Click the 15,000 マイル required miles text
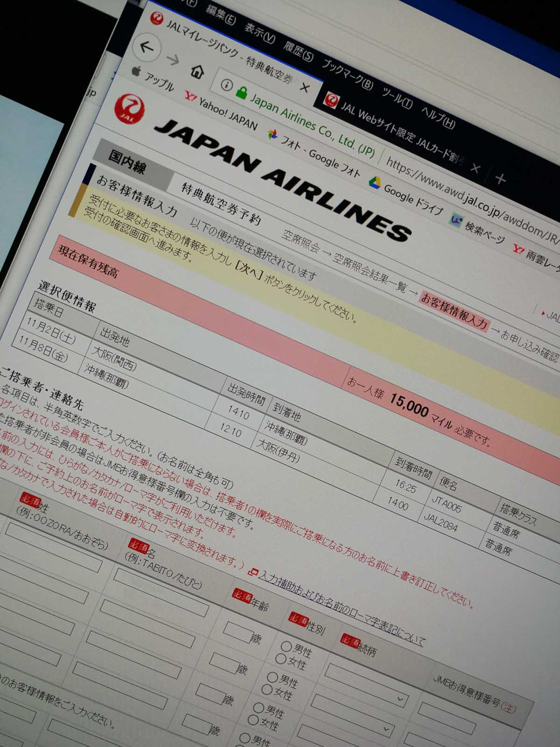 coord(421,412)
